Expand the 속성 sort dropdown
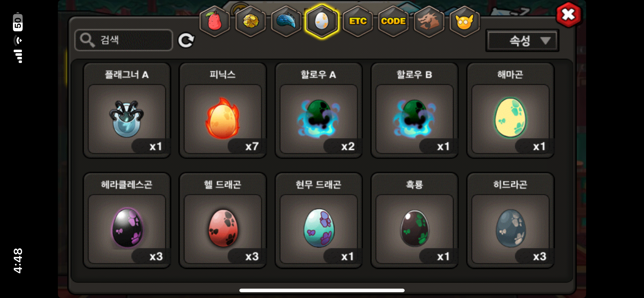The image size is (644, 298). coord(522,41)
